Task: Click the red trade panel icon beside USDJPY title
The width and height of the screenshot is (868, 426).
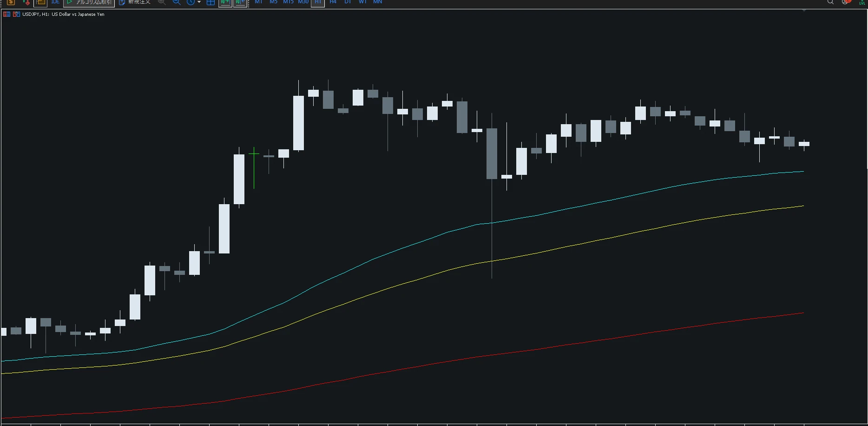Action: pos(7,14)
